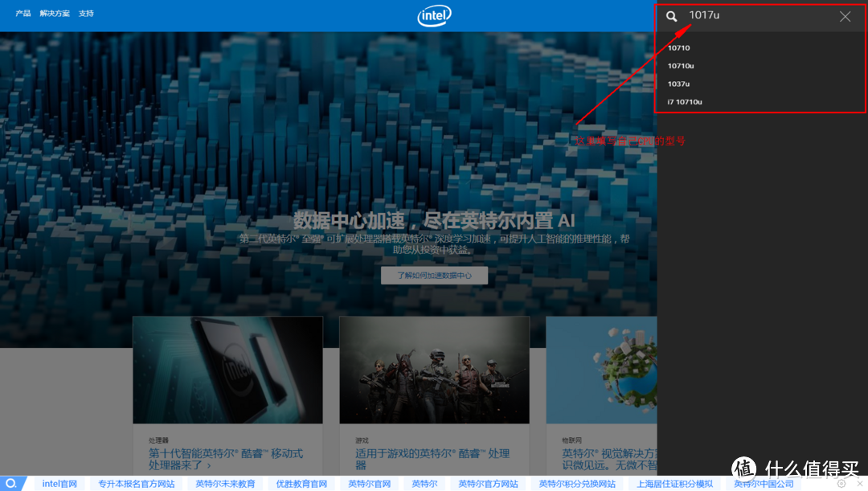The image size is (868, 491).
Task: Open the 解决方案 menu
Action: point(55,14)
